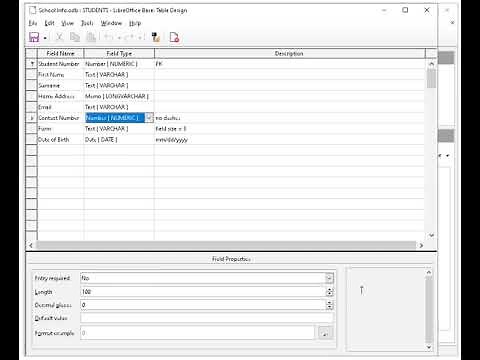The image size is (480, 360).
Task: Click the help pane scroll down arrow
Action: coord(429,347)
